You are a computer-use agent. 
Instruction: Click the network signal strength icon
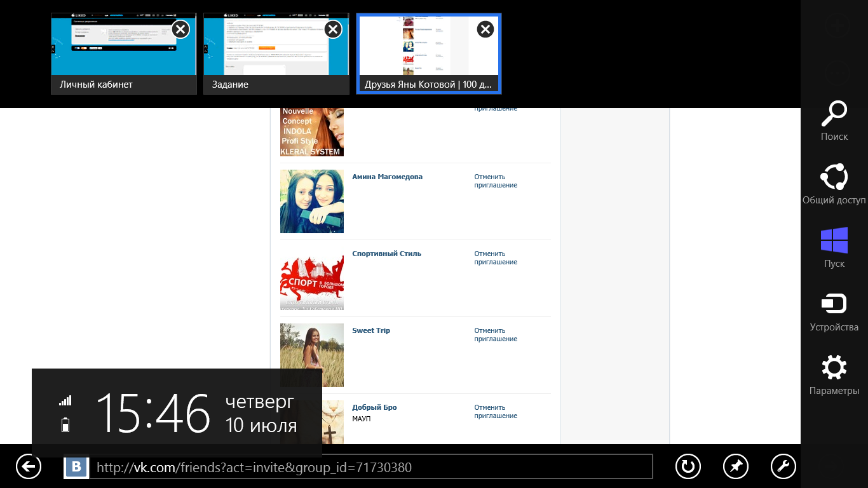point(65,401)
